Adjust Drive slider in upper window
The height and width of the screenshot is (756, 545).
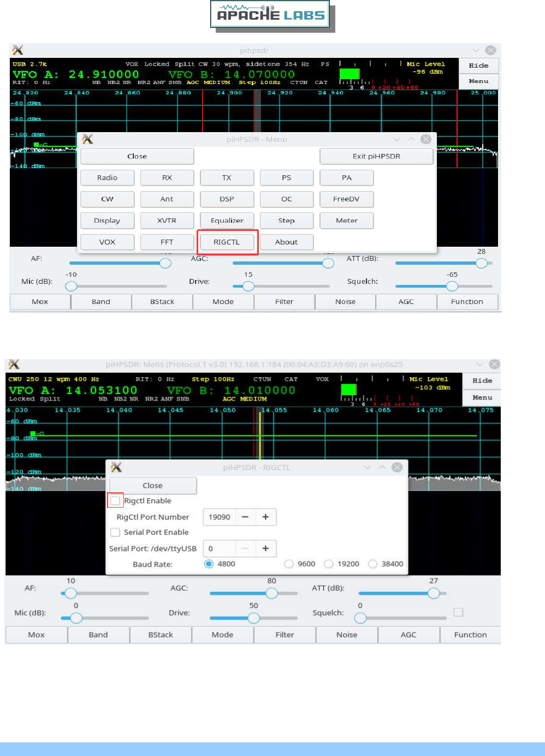pyautogui.click(x=281, y=286)
